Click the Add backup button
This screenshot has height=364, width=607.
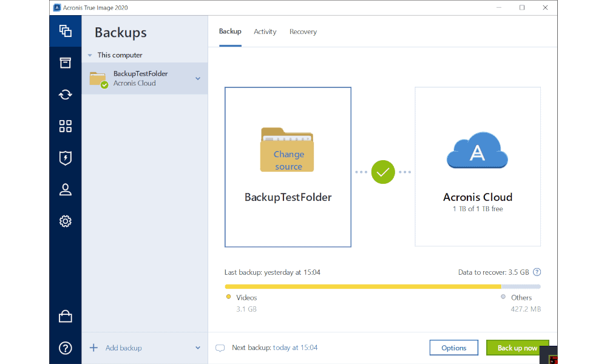[123, 348]
